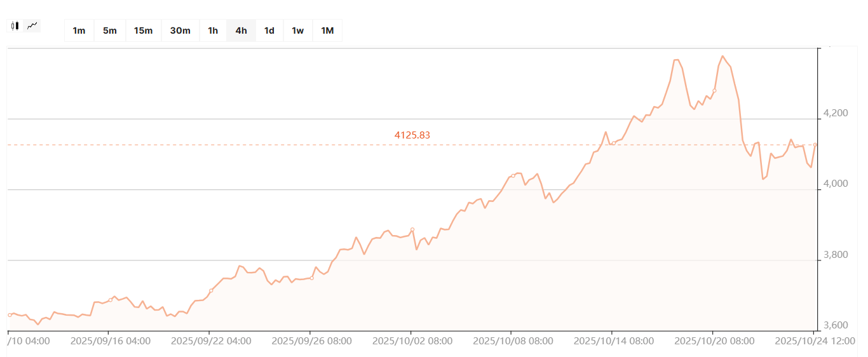
Task: Choose the 5m interval
Action: tap(110, 30)
